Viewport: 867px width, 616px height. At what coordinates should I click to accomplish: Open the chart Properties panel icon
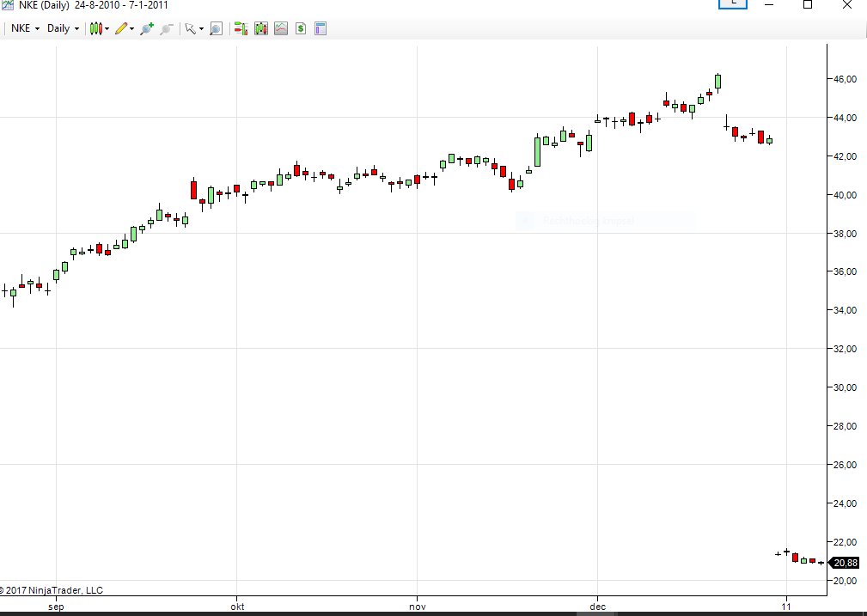coord(321,28)
